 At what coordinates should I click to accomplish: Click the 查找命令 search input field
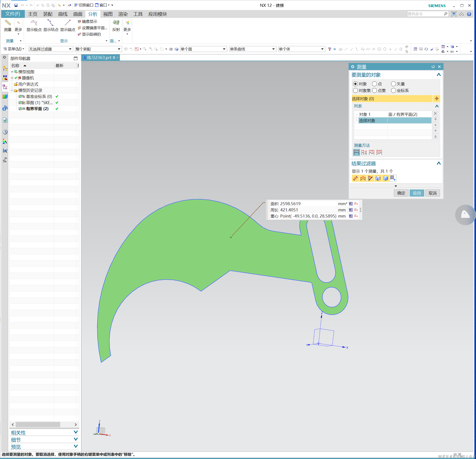(425, 14)
